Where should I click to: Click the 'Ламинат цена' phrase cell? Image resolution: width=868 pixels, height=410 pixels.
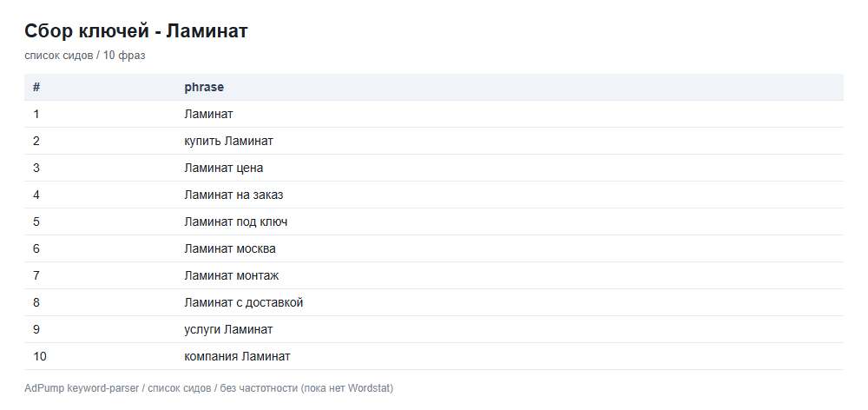(224, 168)
